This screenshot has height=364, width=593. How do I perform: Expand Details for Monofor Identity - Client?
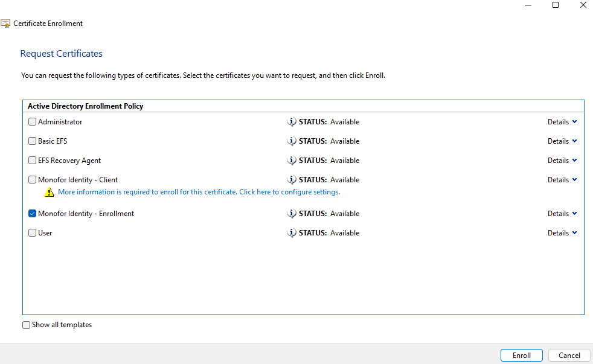[562, 180]
